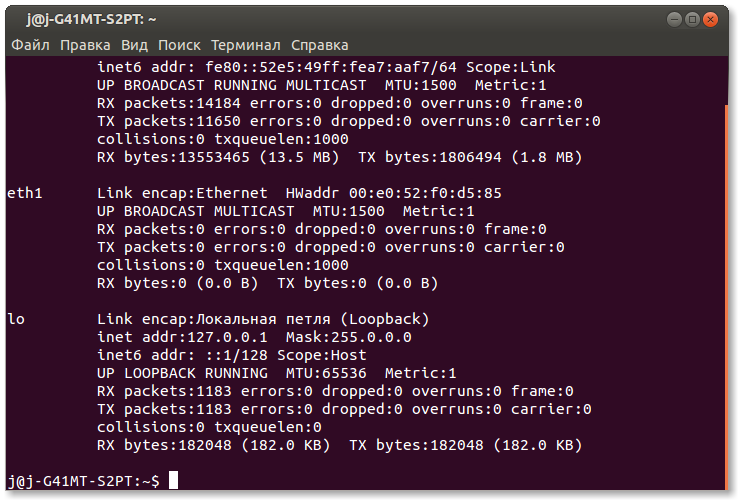The height and width of the screenshot is (500, 738).
Task: Minimize the terminal window
Action: click(x=673, y=19)
